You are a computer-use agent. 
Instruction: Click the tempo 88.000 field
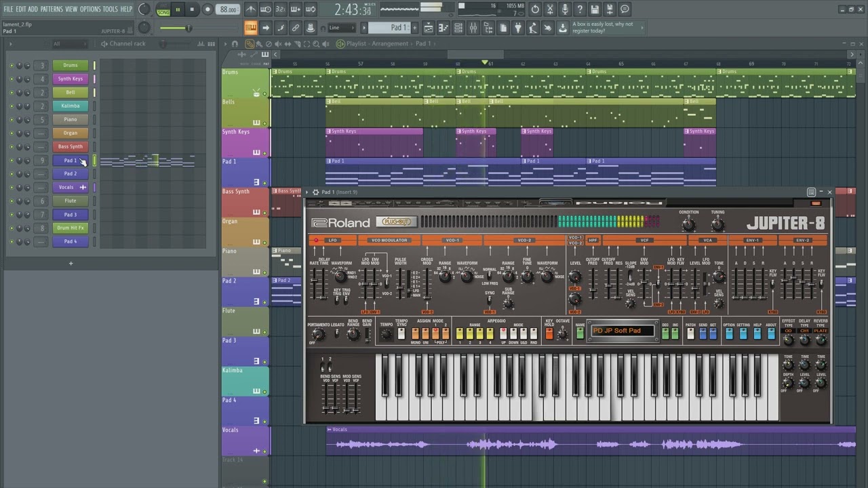(x=229, y=9)
